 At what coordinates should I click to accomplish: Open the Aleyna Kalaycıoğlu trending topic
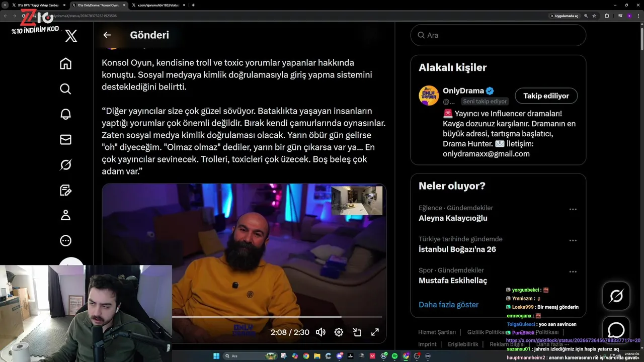point(453,218)
